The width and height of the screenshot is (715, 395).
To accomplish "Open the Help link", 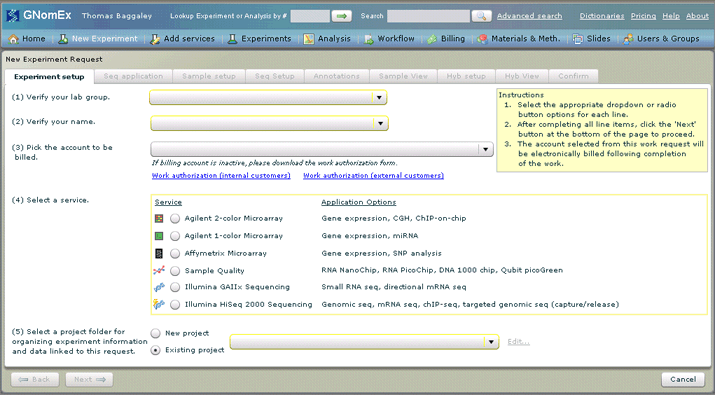I will [x=671, y=16].
